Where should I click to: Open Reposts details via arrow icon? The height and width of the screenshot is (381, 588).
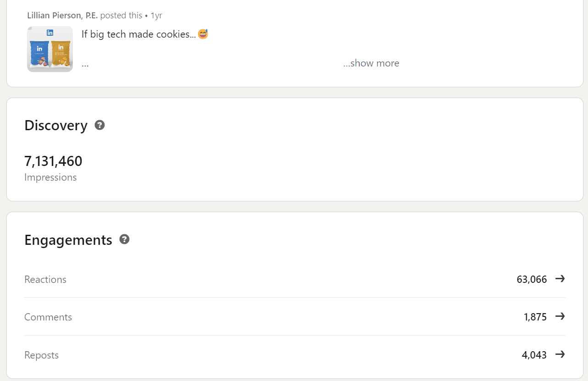(560, 354)
